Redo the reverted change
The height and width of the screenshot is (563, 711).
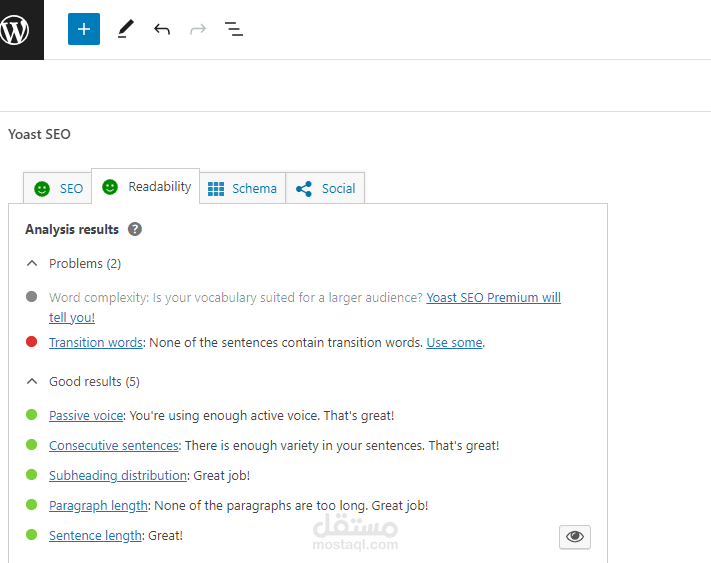198,29
